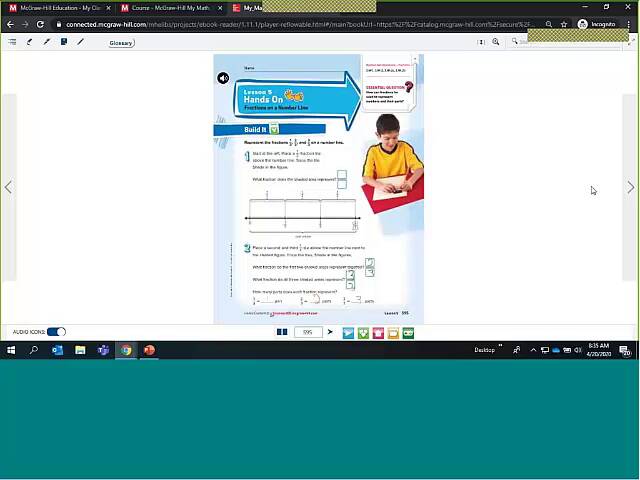The height and width of the screenshot is (480, 640).
Task: Switch to the Course McGraw-Hill My Math tab
Action: (x=170, y=8)
